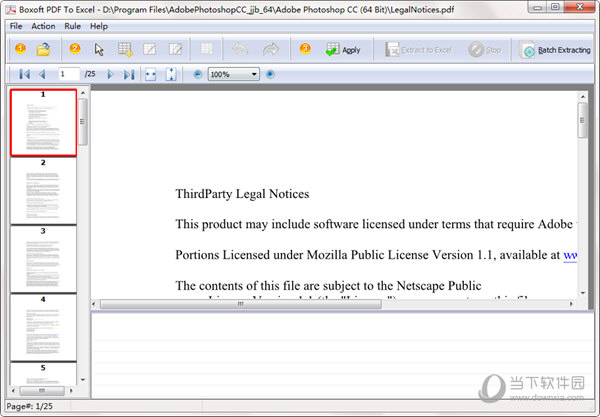Click the greyed-out table grid icon
Image resolution: width=600 pixels, height=417 pixels.
point(207,49)
